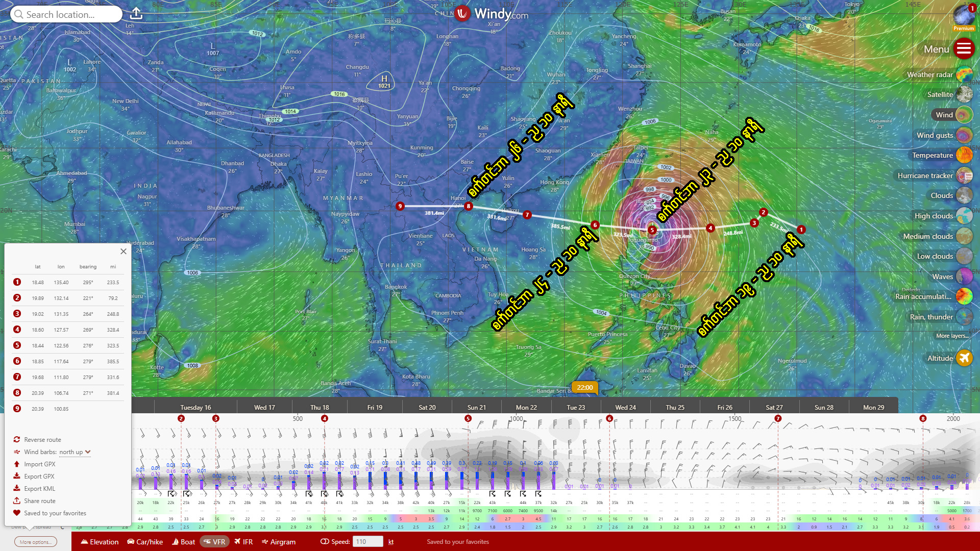Click Reverse route option

(42, 440)
